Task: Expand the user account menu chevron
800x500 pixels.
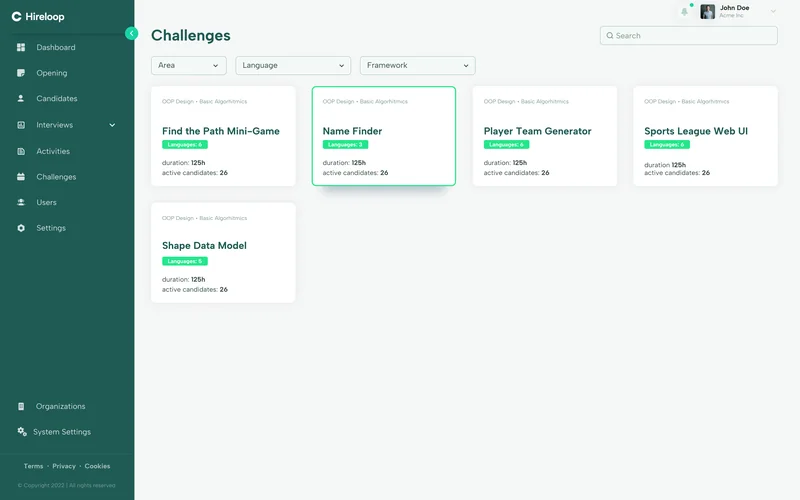Action: (773, 11)
